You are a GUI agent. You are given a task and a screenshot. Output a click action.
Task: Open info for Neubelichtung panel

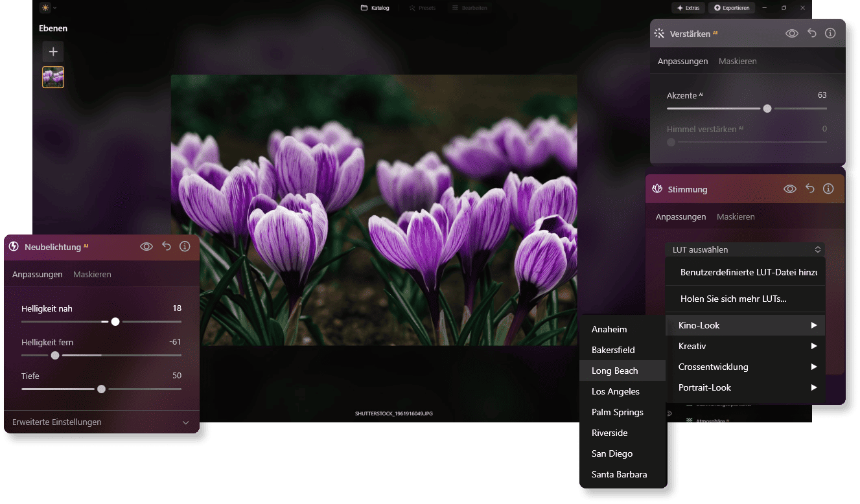point(185,246)
